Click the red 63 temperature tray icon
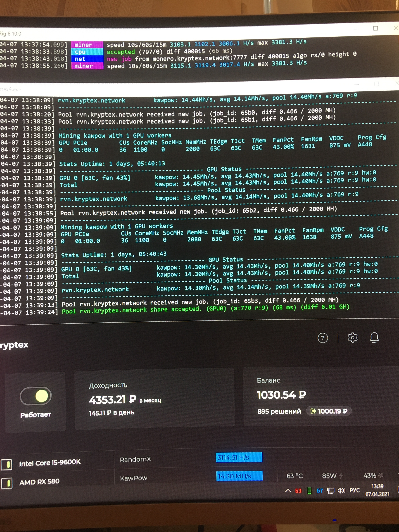This screenshot has height=532, width=399. [298, 491]
